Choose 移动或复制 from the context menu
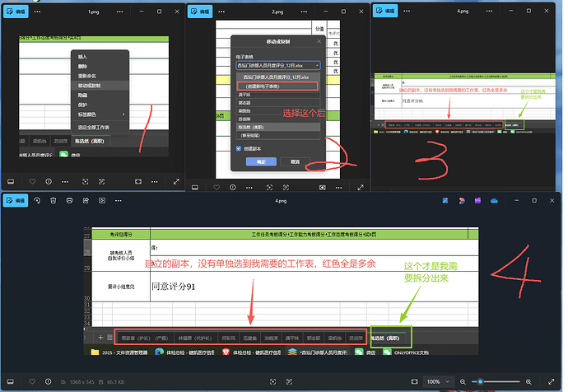Screen dimensions: 568x392 (x=90, y=85)
